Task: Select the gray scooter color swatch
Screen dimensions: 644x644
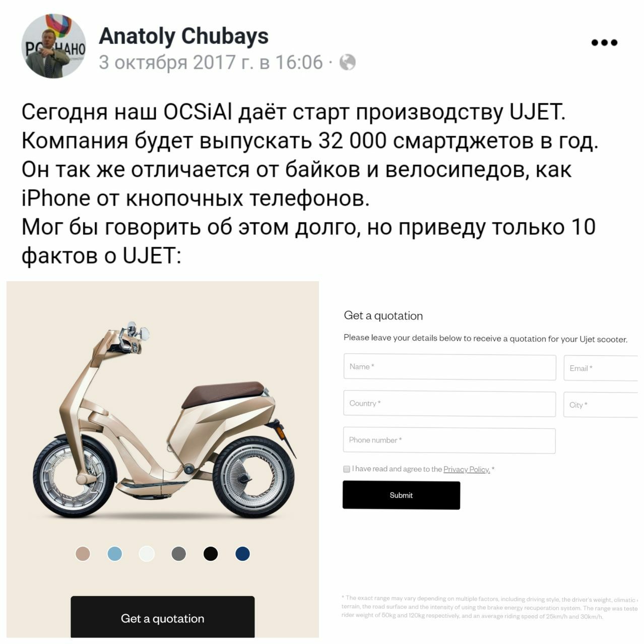Action: (179, 554)
